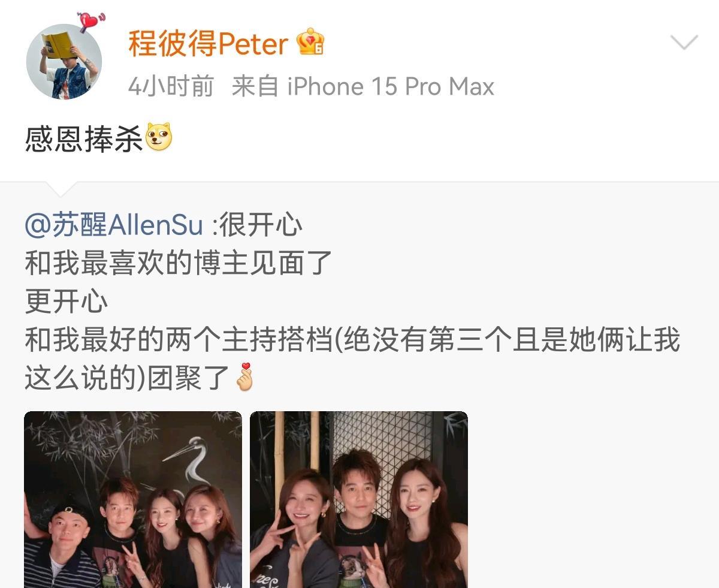
Task: Tap the heart badge above the avatar
Action: 91,22
